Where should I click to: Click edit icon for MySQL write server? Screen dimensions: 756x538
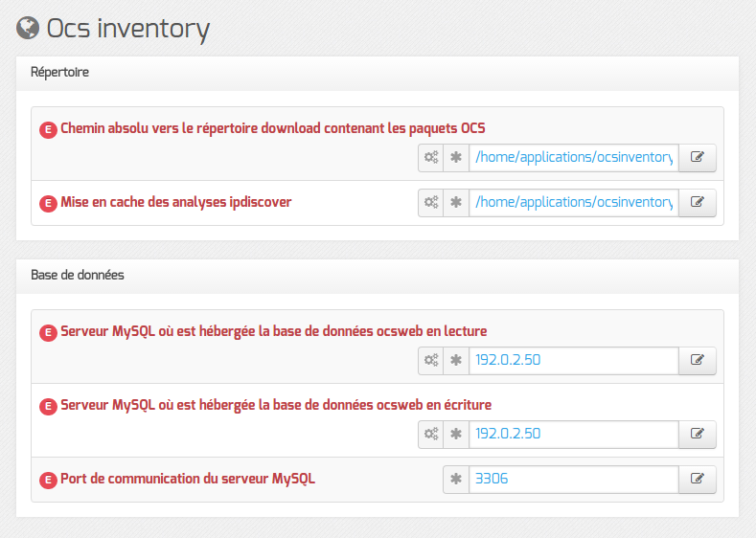coord(698,434)
